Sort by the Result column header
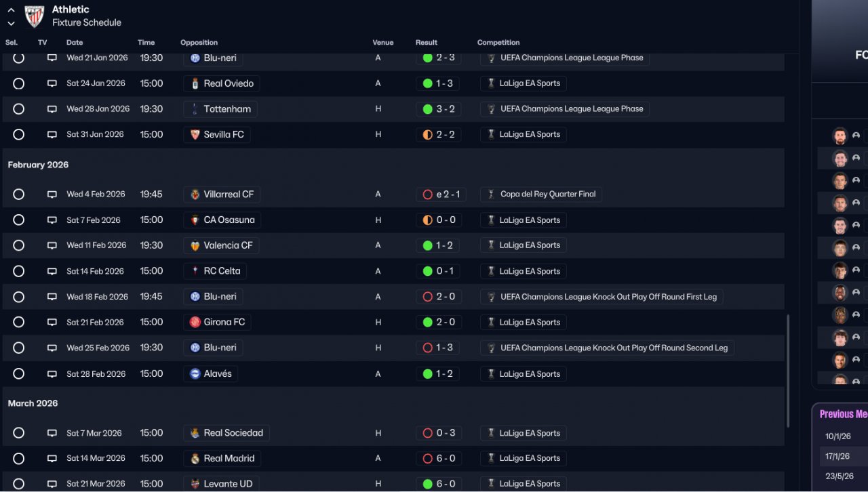The image size is (868, 492). [427, 43]
